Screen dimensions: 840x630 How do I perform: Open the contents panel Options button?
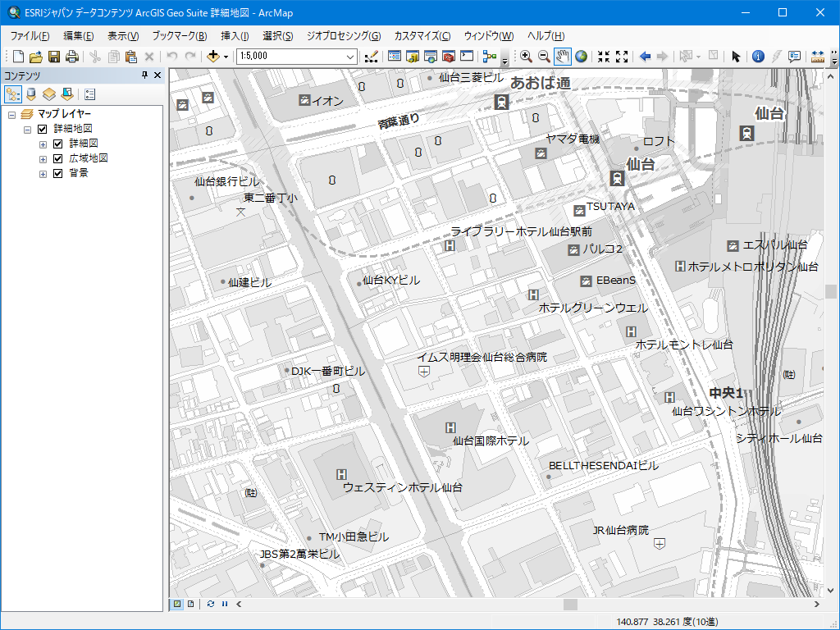tap(89, 95)
